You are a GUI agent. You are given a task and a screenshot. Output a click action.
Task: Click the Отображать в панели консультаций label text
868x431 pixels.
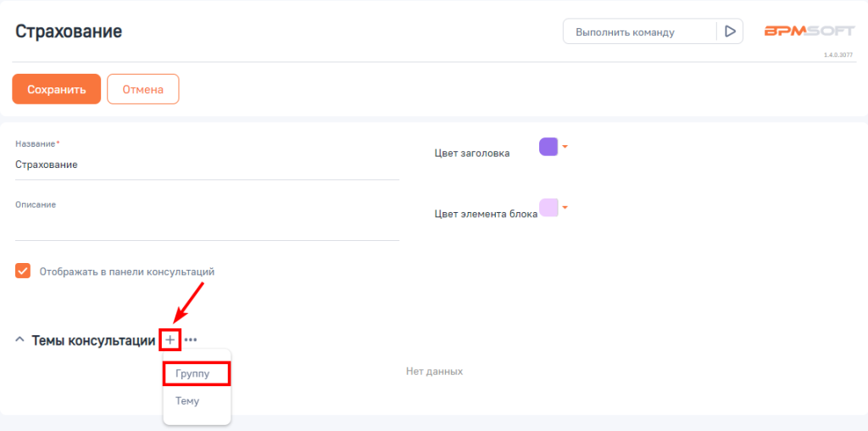click(x=127, y=271)
